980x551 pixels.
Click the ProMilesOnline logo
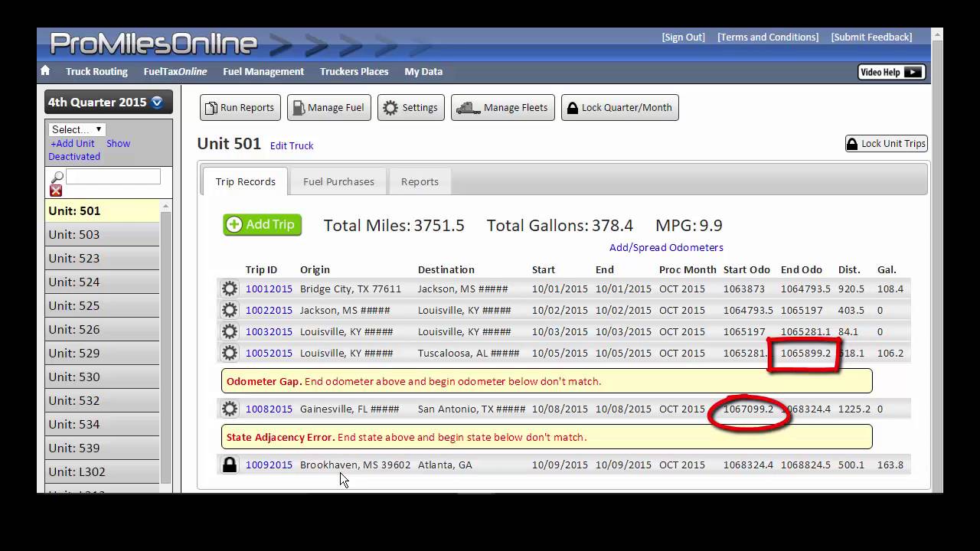tap(154, 44)
